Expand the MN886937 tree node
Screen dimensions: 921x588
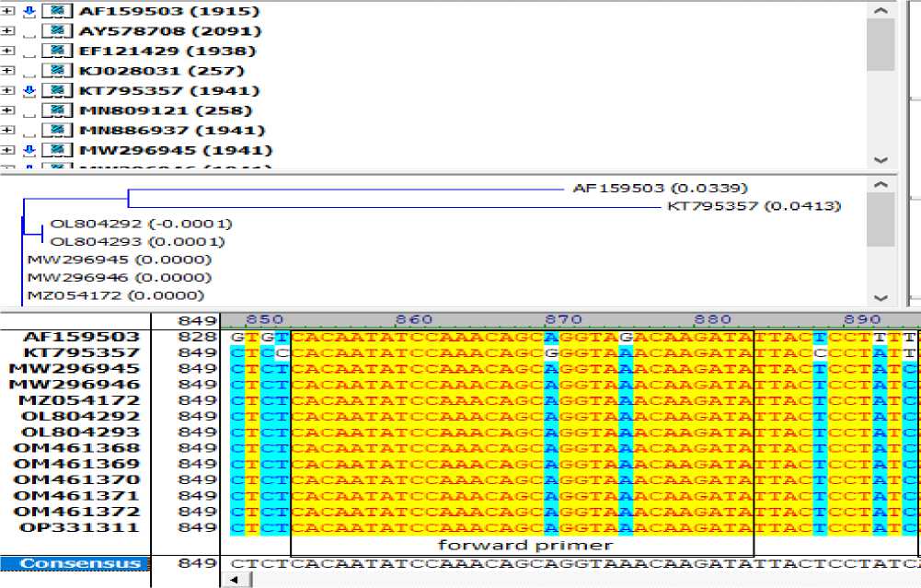point(8,131)
